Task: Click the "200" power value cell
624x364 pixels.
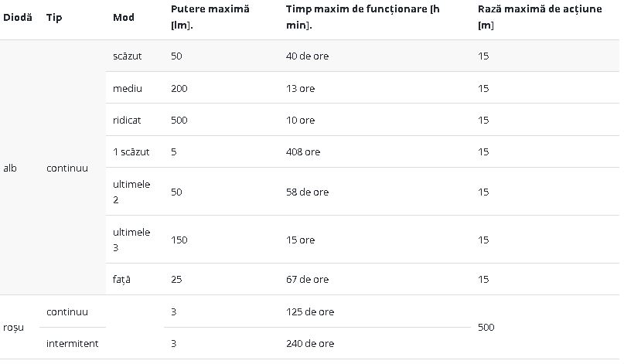Action: pos(179,89)
